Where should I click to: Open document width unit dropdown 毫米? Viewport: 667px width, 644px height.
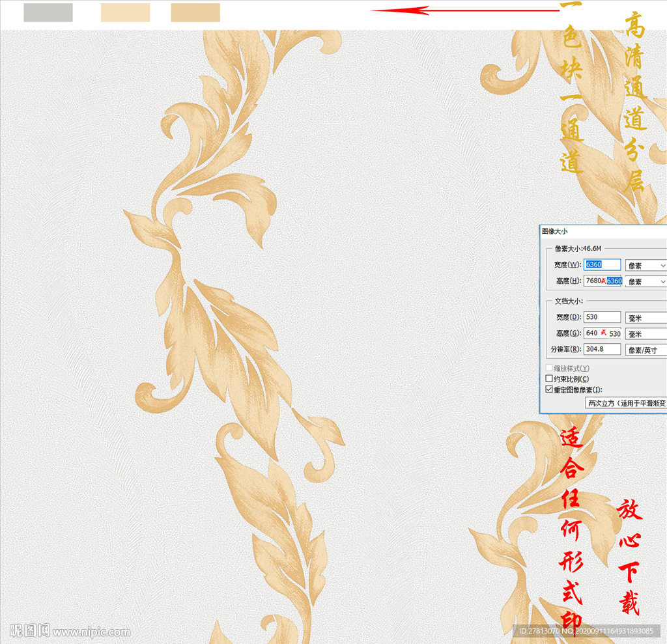coord(646,318)
